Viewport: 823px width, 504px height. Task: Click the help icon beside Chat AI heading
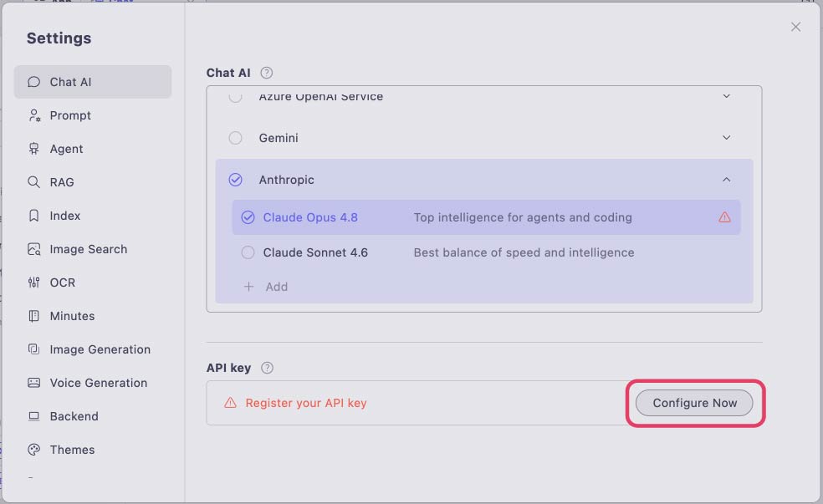[267, 73]
